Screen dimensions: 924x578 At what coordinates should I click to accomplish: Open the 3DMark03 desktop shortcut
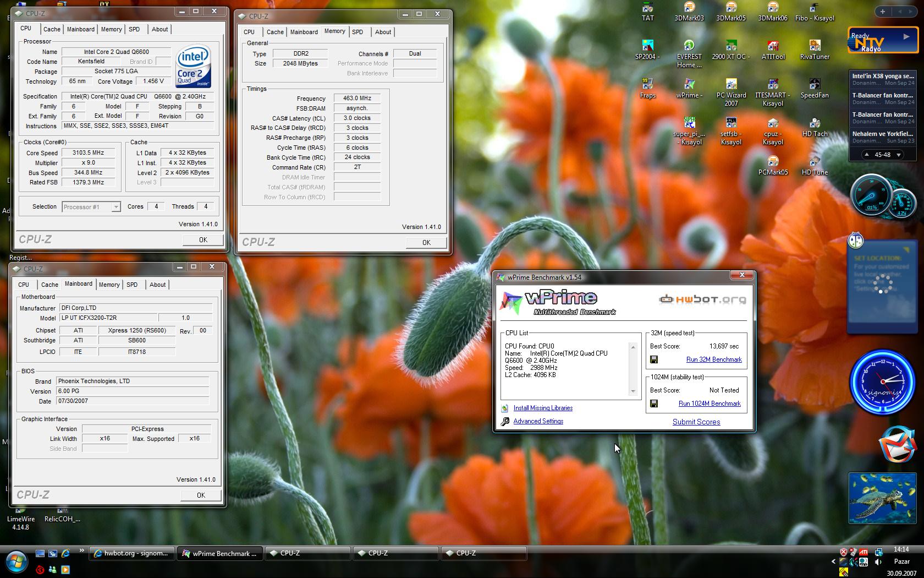(x=689, y=11)
